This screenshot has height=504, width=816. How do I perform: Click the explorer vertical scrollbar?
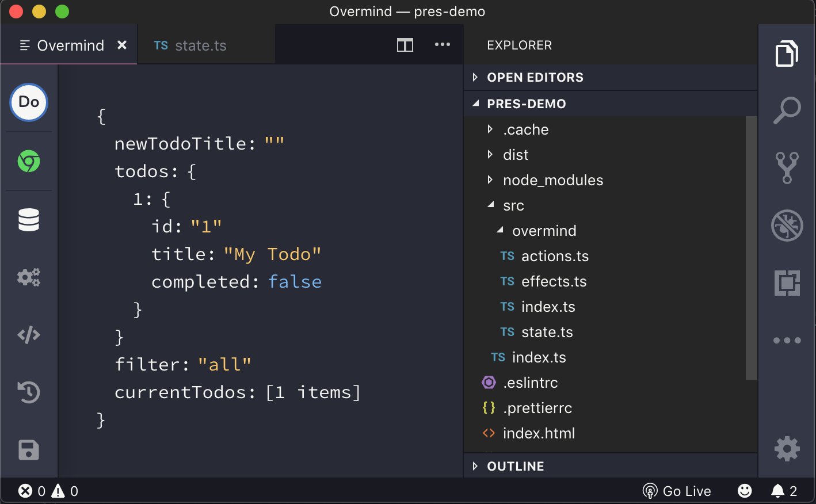(752, 248)
